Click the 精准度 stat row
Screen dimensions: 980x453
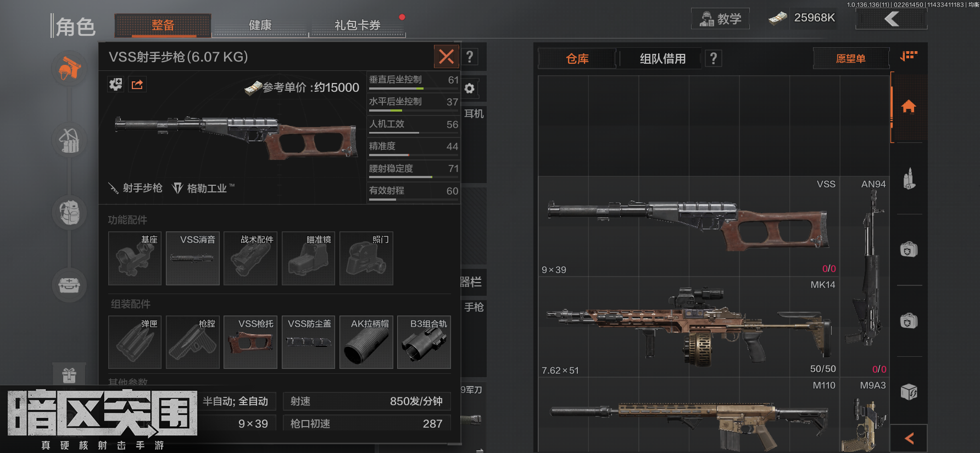tap(413, 148)
